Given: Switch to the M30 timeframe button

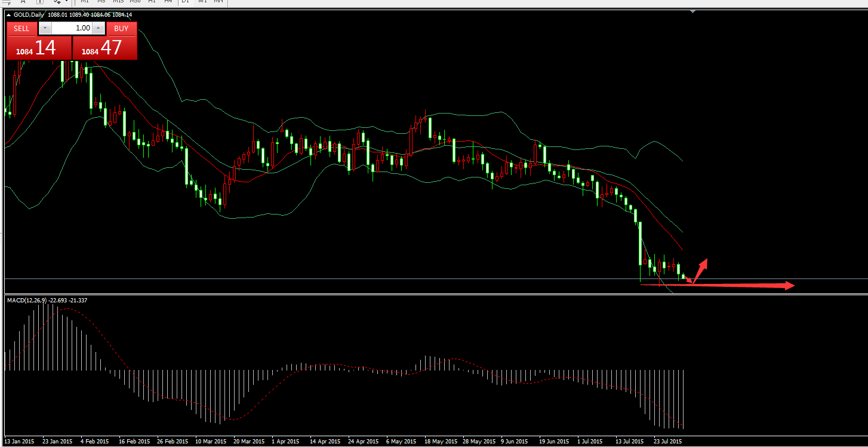Looking at the screenshot, I should (135, 2).
